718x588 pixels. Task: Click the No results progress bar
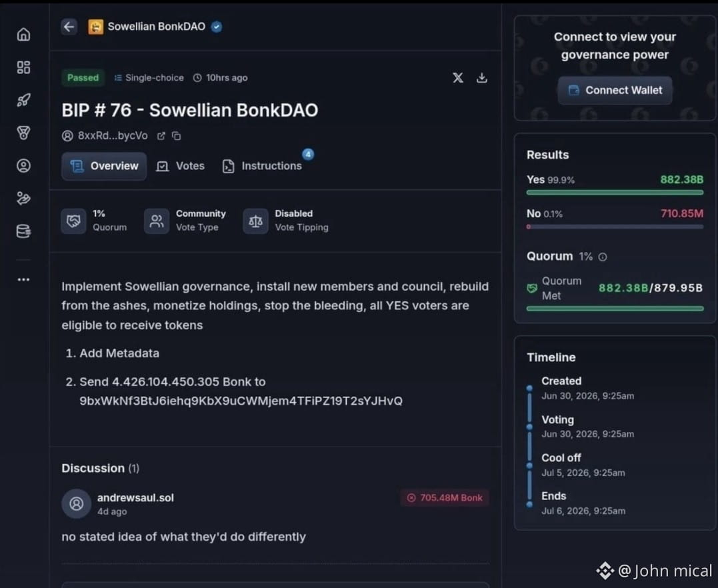coord(615,227)
